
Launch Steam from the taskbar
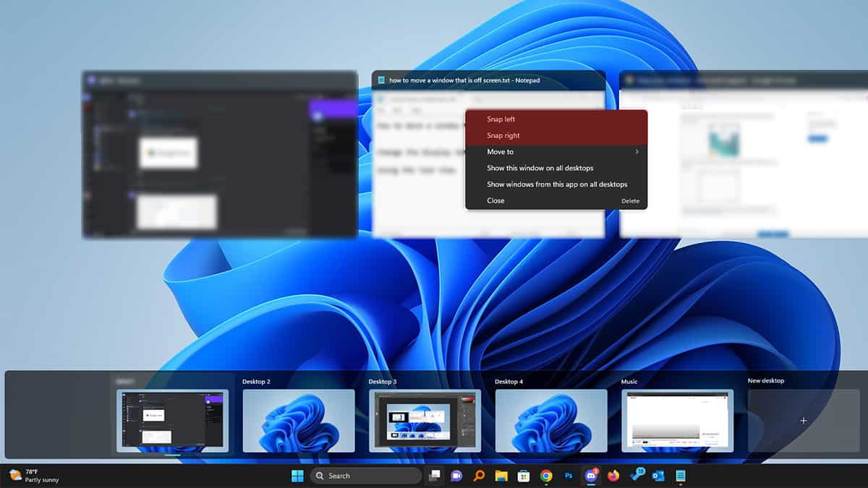tap(639, 476)
